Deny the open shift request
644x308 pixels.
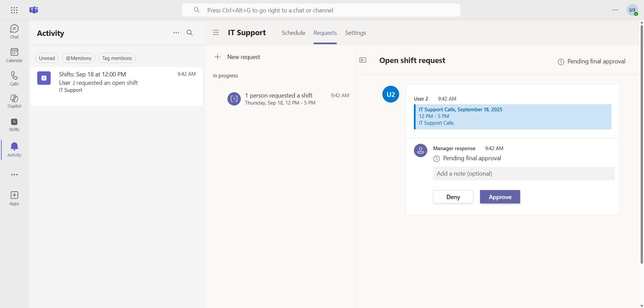click(x=453, y=197)
